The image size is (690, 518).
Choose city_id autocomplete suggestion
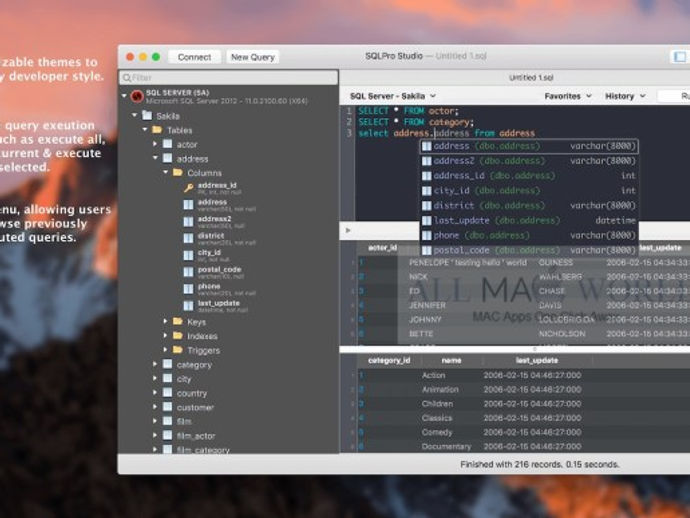[529, 191]
